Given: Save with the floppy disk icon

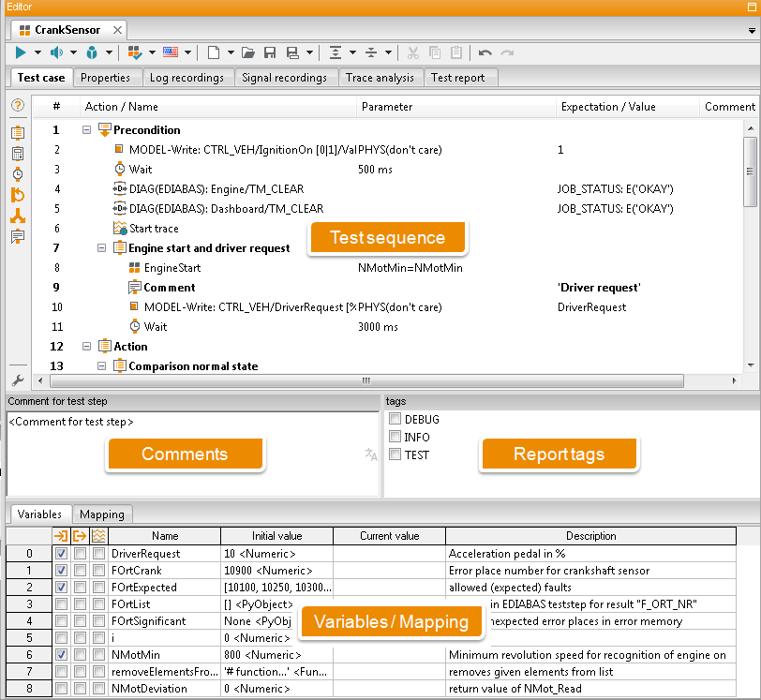Looking at the screenshot, I should [x=270, y=52].
